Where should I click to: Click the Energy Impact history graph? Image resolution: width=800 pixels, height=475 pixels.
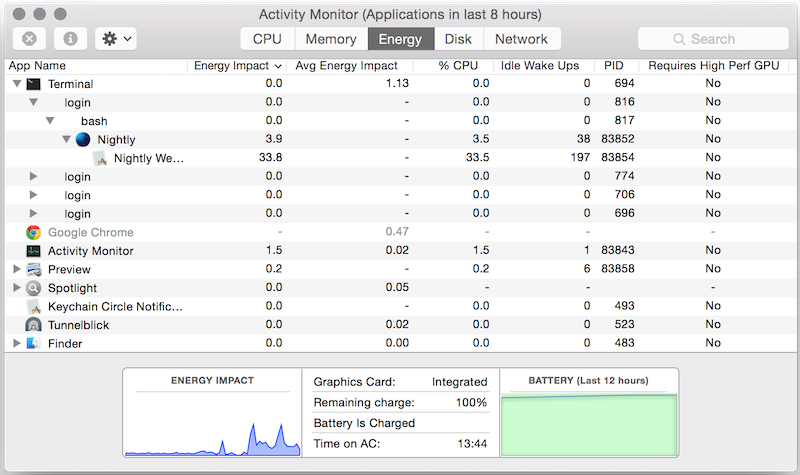coord(212,427)
